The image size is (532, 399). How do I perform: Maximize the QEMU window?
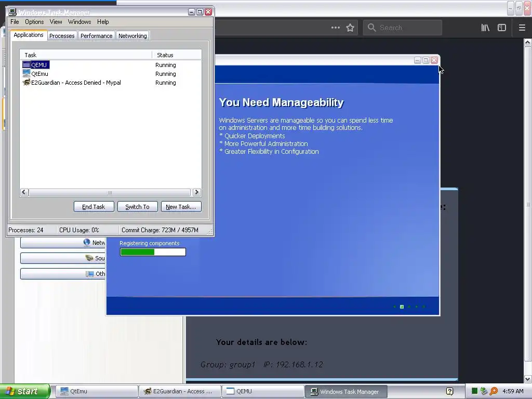point(426,60)
